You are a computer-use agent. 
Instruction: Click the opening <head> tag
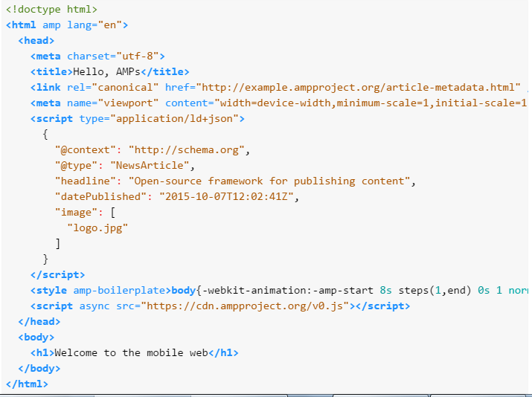click(36, 41)
